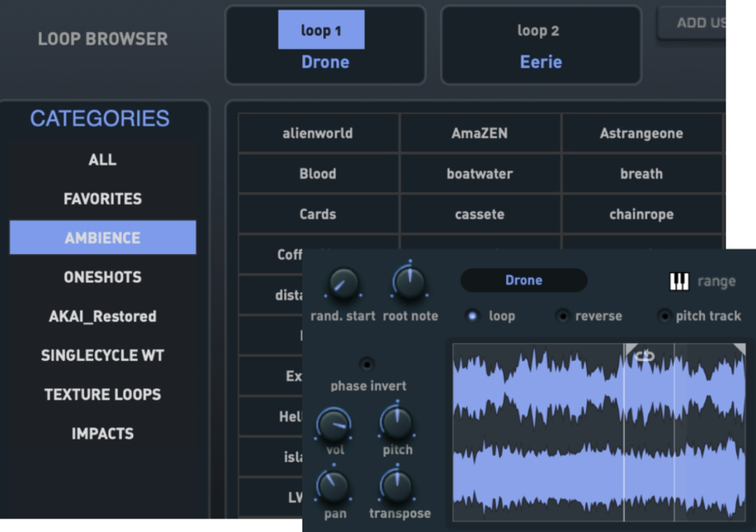The image size is (756, 532).
Task: Click the loop marker icon in waveform
Action: tap(644, 356)
